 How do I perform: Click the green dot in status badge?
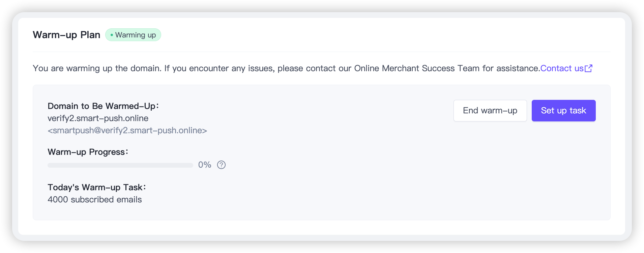click(x=112, y=35)
